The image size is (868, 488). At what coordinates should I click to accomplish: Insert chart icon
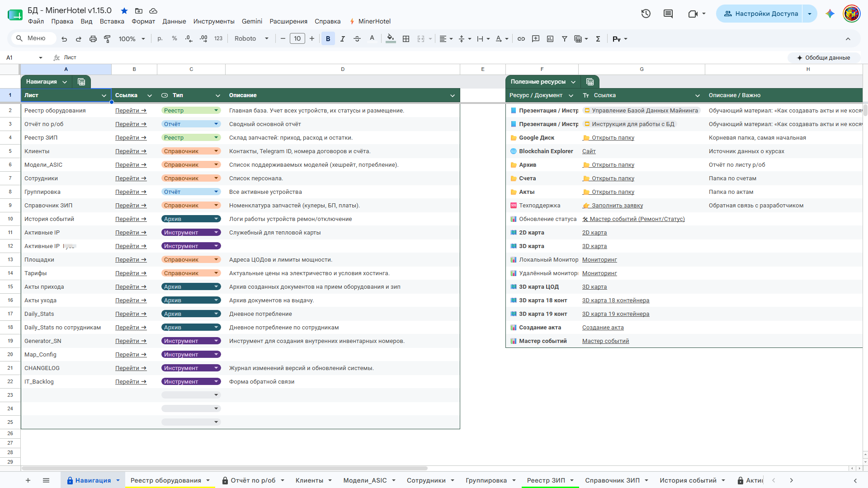[550, 39]
